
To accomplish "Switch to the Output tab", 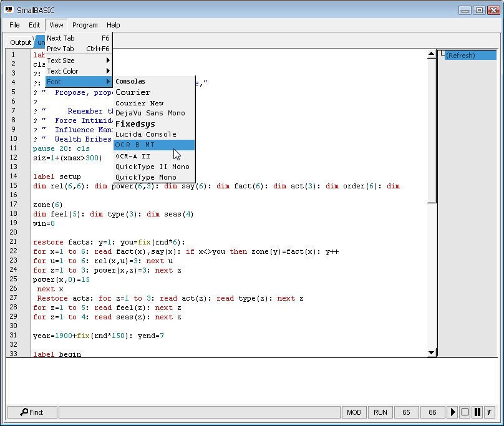I will (x=21, y=42).
